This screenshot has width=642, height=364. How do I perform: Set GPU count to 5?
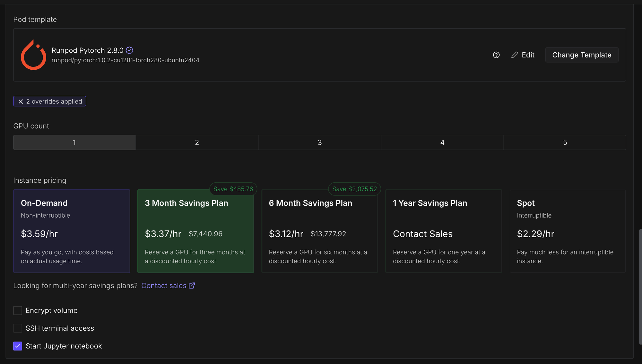565,143
